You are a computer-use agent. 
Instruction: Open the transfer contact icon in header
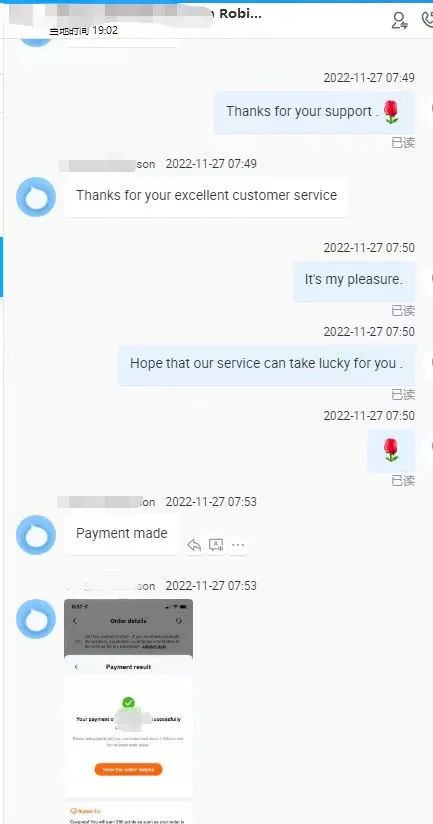click(x=400, y=20)
